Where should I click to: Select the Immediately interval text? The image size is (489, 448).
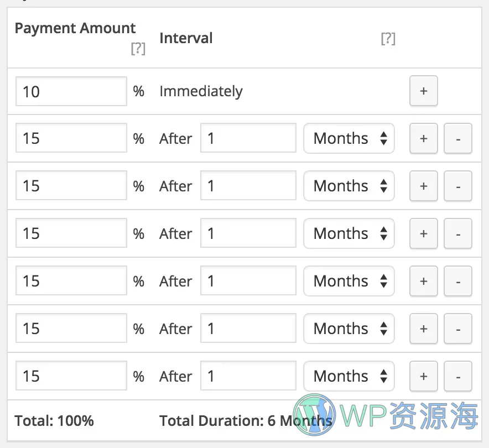click(x=201, y=91)
